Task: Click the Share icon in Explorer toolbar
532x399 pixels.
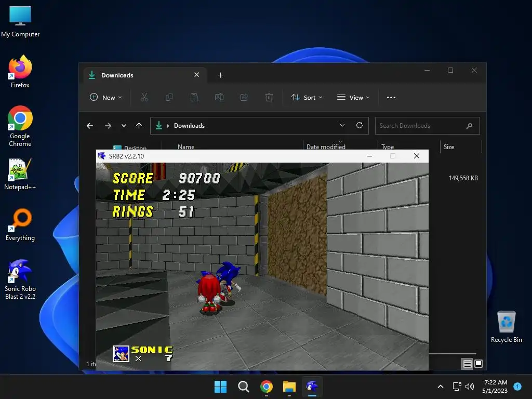Action: (x=244, y=97)
